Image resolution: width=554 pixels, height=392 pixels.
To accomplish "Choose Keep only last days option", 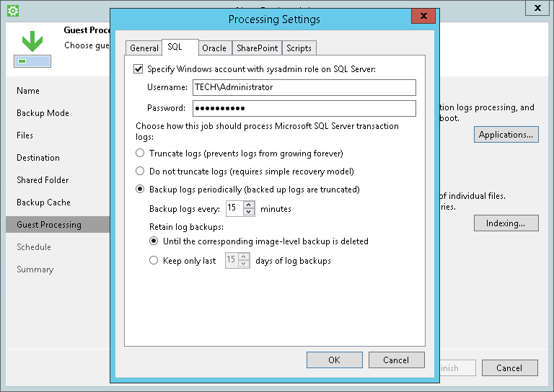I will 154,260.
